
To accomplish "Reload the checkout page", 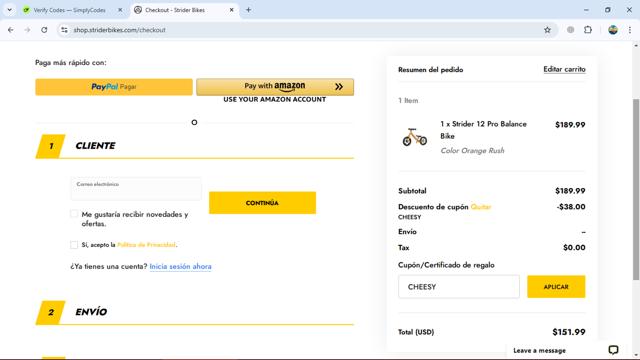I will pos(44,30).
